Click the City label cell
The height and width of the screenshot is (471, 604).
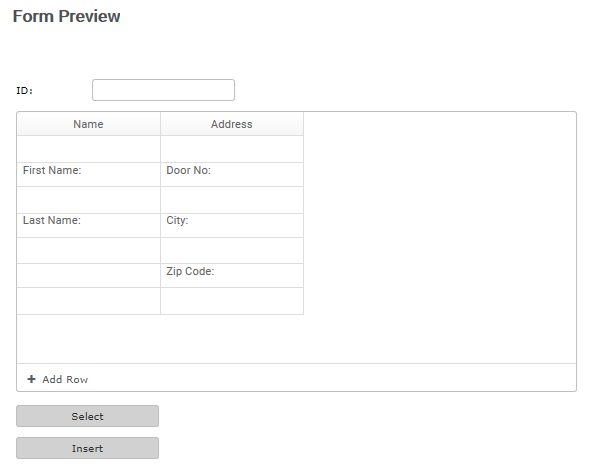click(x=232, y=225)
